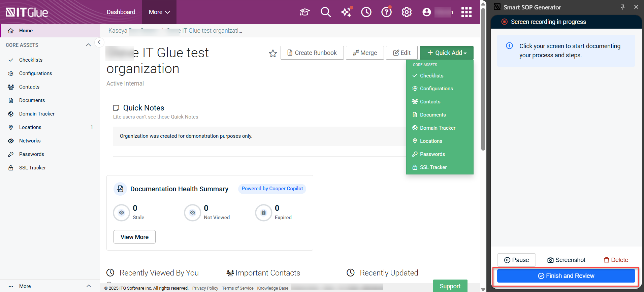Click the Expired calendar icon
The image size is (644, 292).
point(264,213)
